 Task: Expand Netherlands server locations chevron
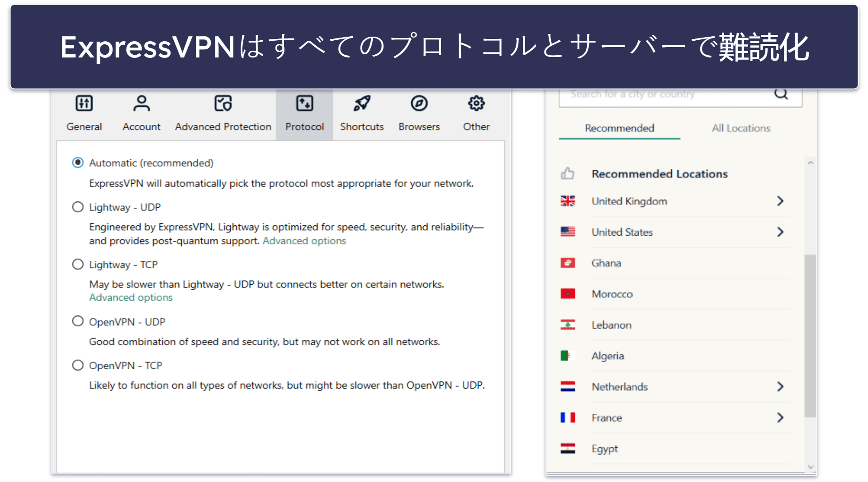(x=780, y=387)
